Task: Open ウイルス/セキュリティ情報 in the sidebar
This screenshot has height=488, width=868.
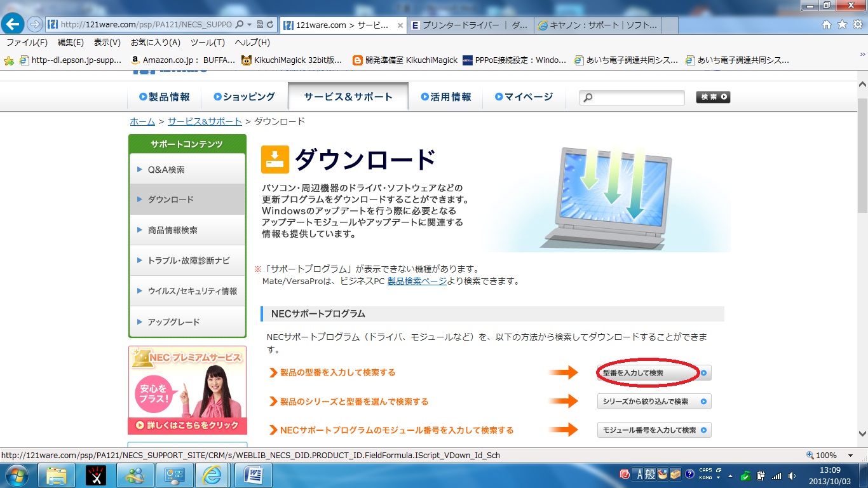Action: 187,291
